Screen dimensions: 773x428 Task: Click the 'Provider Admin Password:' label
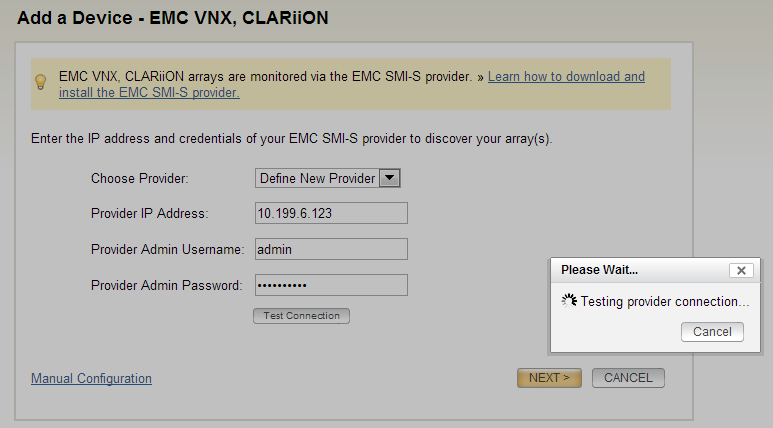click(x=166, y=285)
